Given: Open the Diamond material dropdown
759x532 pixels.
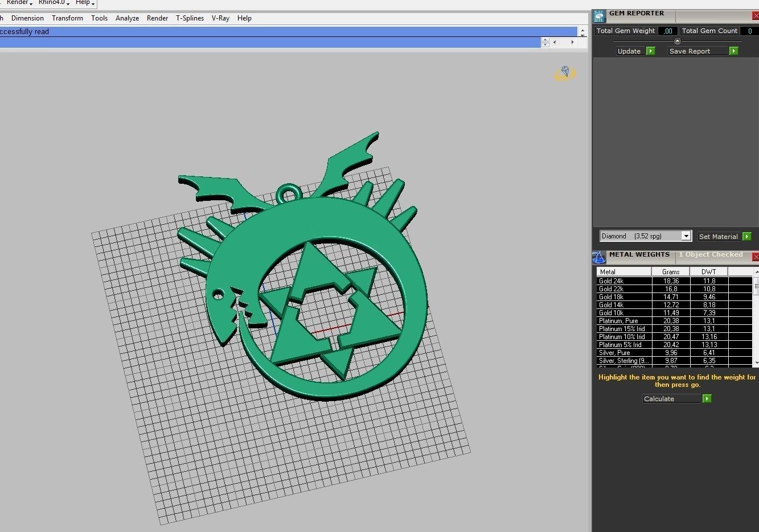Looking at the screenshot, I should point(686,236).
